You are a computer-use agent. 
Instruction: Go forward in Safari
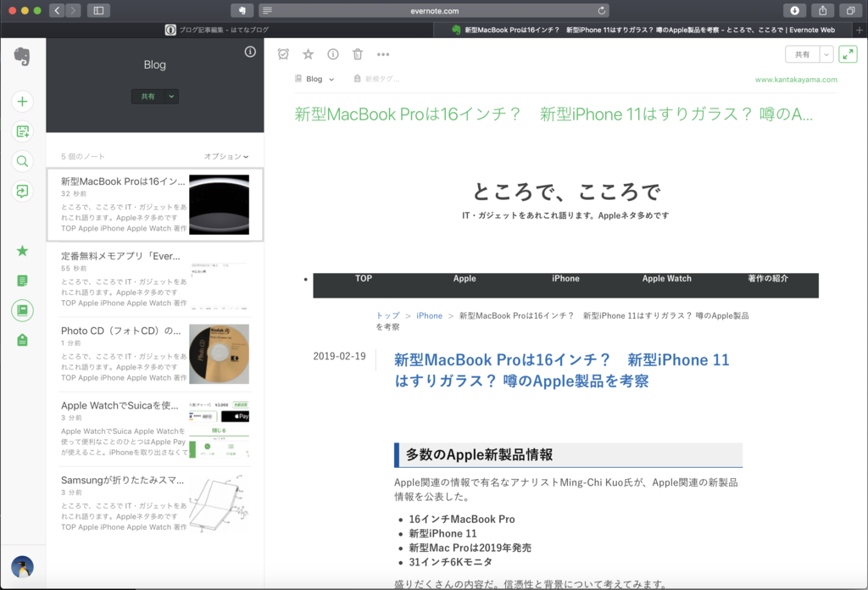tap(73, 10)
